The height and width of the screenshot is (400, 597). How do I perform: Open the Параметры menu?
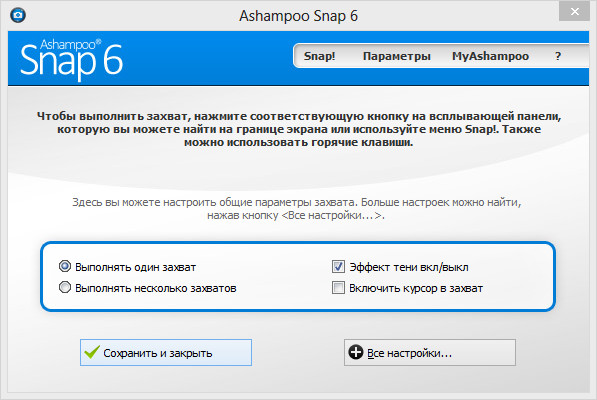pyautogui.click(x=397, y=56)
